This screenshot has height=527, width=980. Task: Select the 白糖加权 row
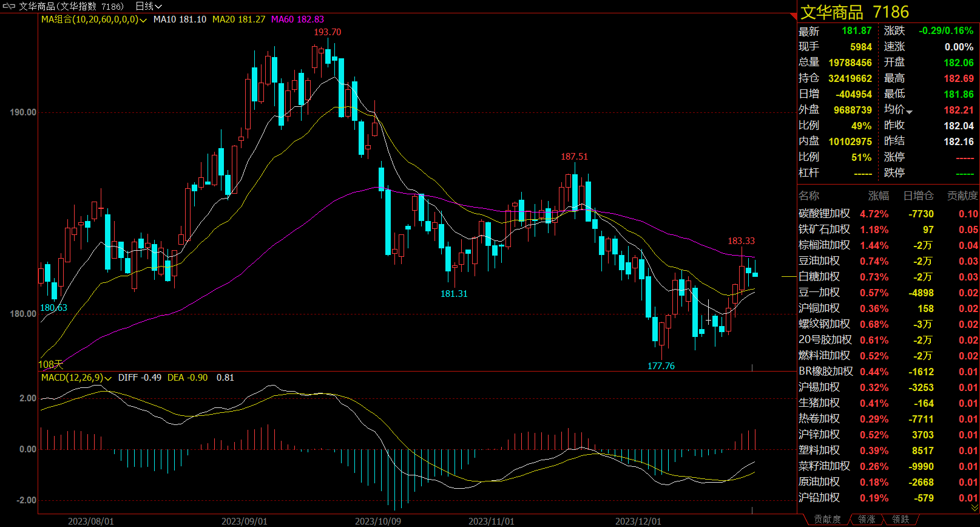(888, 277)
